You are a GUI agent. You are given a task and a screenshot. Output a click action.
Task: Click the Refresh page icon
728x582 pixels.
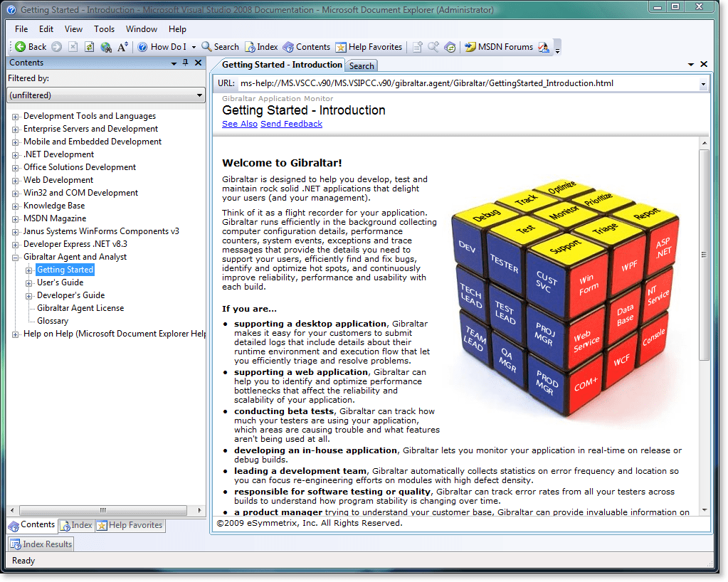pos(89,47)
